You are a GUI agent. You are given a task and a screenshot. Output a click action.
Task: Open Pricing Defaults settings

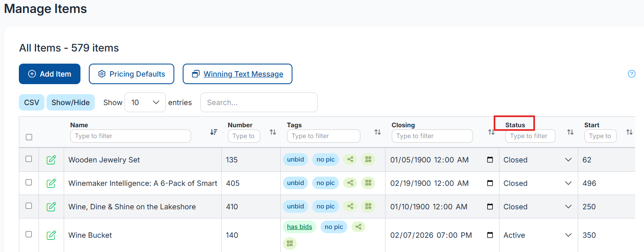pyautogui.click(x=132, y=74)
